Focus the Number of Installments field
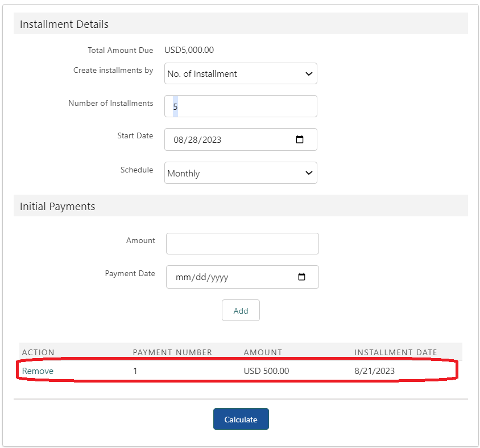Screen dimensions: 480x448 (x=241, y=106)
